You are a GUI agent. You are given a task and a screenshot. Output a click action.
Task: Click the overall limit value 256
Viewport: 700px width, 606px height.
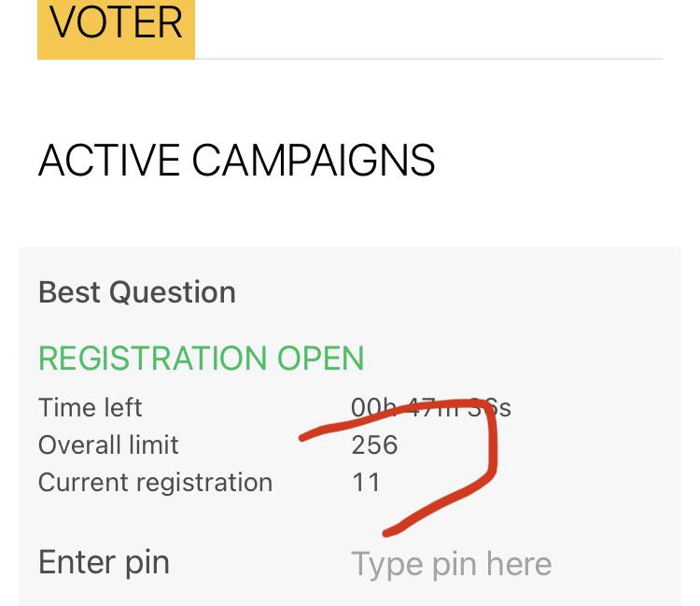[374, 444]
